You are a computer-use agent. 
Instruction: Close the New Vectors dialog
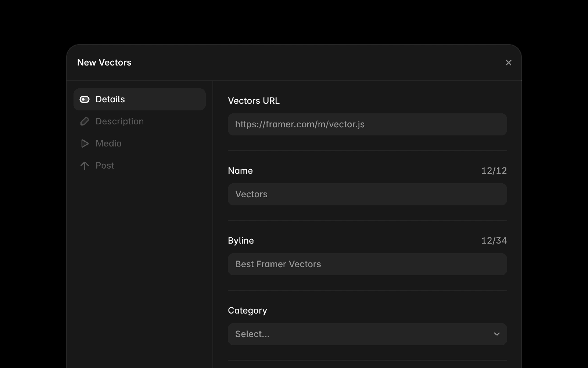508,63
